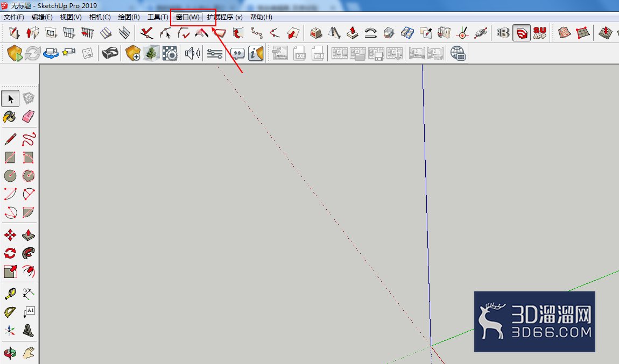Open the 扩展程序 (x) menu
Image resolution: width=619 pixels, height=364 pixels.
tap(224, 17)
